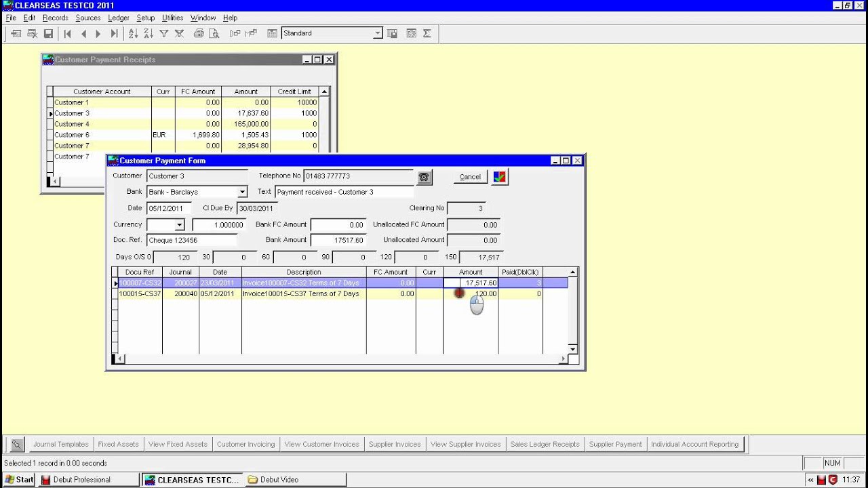Open the Ledger menu
This screenshot has height=488, width=868.
pyautogui.click(x=119, y=18)
